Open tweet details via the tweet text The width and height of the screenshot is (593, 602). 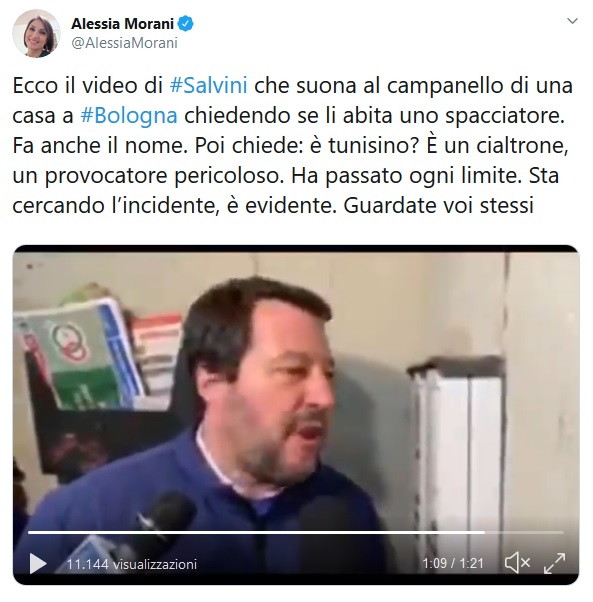point(290,145)
